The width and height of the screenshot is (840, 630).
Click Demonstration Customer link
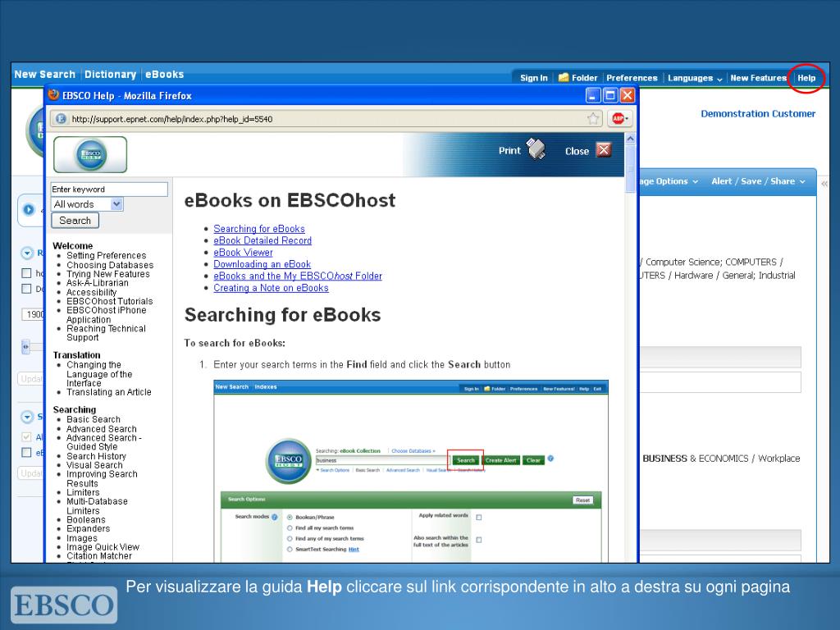tap(758, 113)
